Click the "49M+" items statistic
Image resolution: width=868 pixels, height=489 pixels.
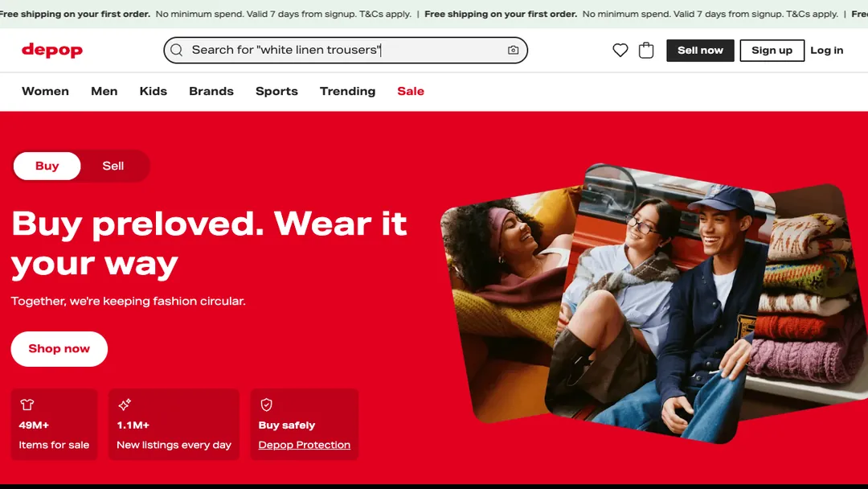coord(34,425)
